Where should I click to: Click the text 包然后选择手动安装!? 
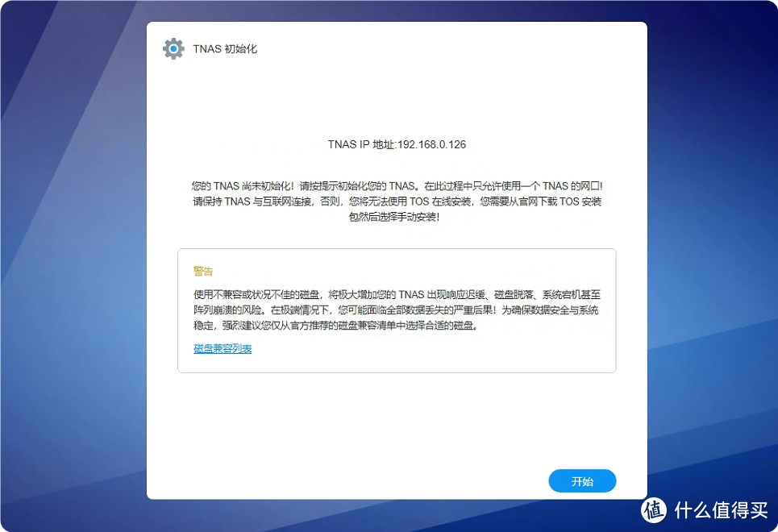[394, 217]
